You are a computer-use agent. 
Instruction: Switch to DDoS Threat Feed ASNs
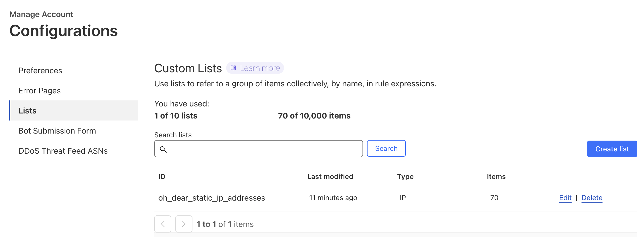pos(63,151)
